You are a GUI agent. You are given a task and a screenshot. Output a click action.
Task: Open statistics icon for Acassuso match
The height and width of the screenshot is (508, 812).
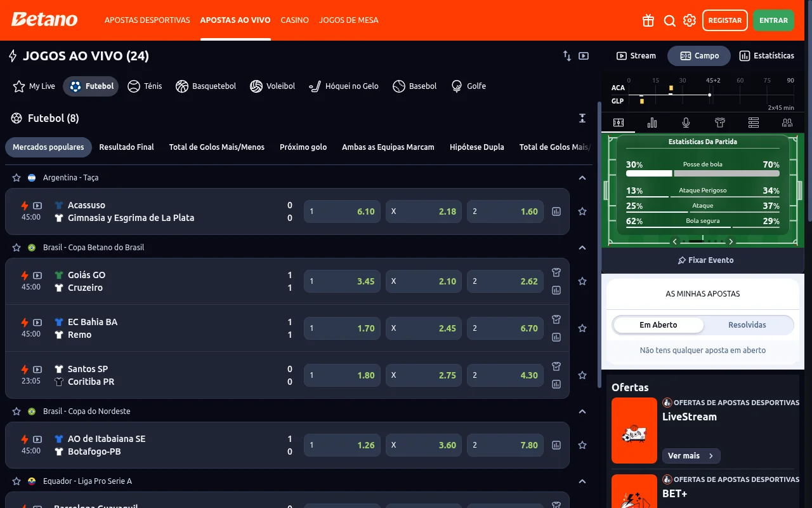click(556, 211)
